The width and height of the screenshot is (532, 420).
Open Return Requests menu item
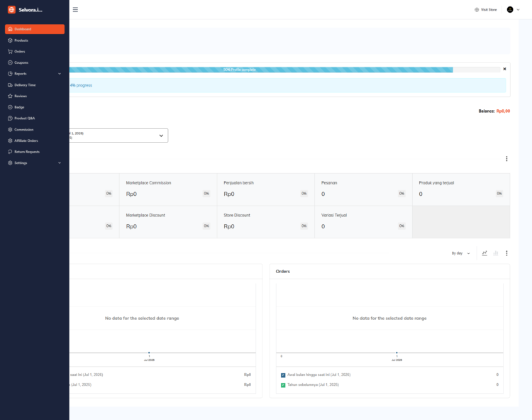click(35, 152)
